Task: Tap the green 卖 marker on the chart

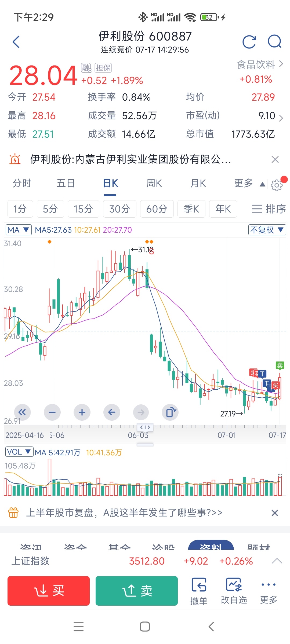Action: (x=280, y=365)
